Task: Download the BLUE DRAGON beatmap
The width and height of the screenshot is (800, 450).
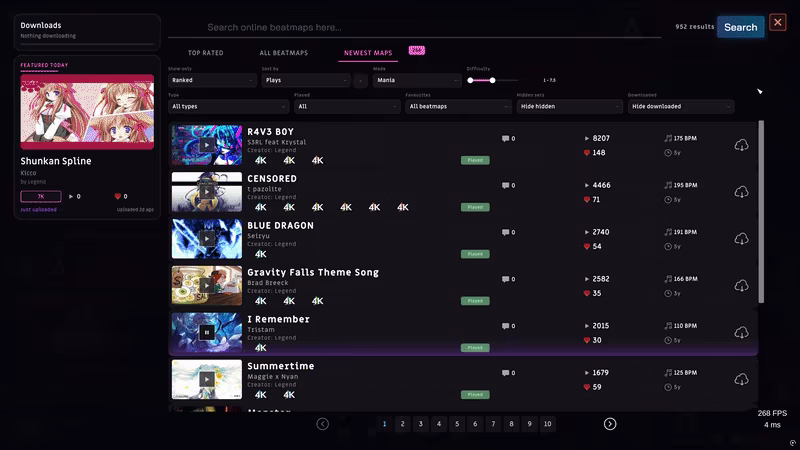Action: coord(741,239)
